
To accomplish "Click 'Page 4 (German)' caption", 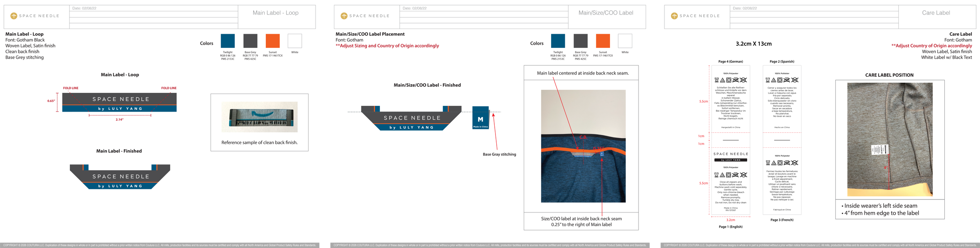I will [731, 62].
